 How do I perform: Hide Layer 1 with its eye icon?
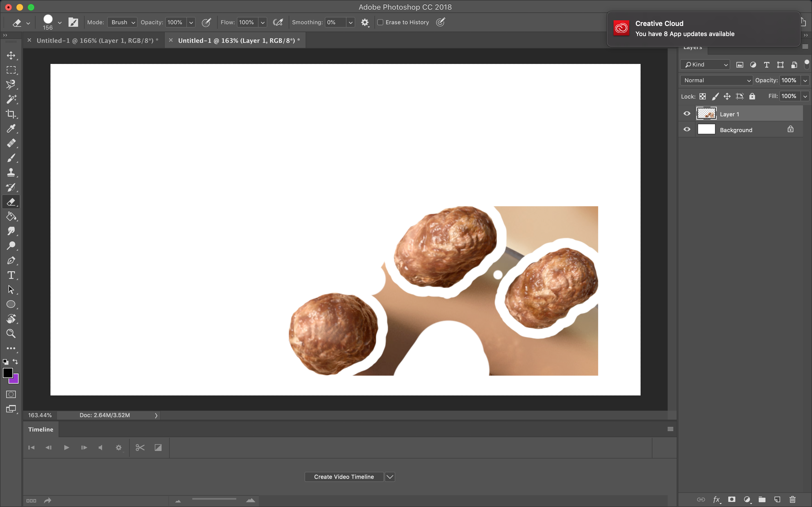click(x=687, y=114)
